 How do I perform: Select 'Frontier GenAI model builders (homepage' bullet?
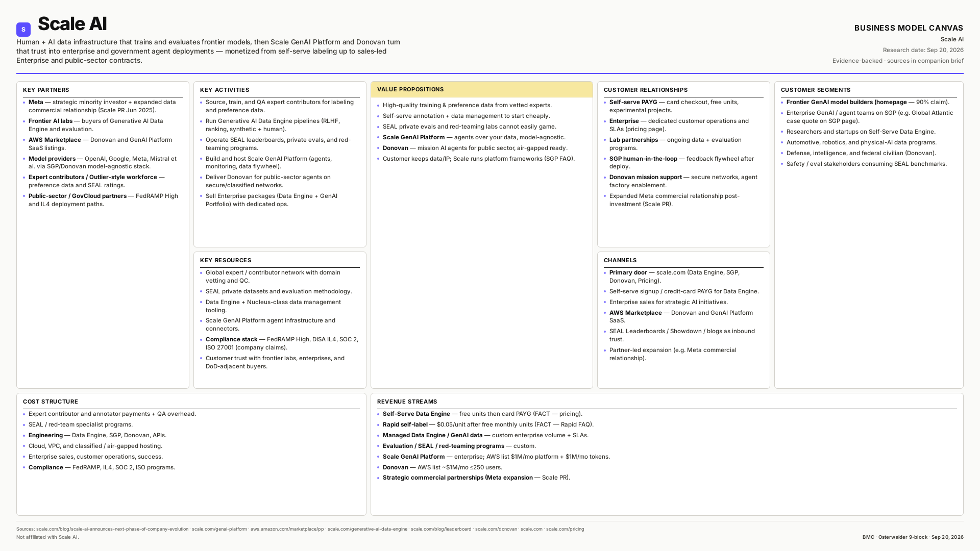(868, 102)
